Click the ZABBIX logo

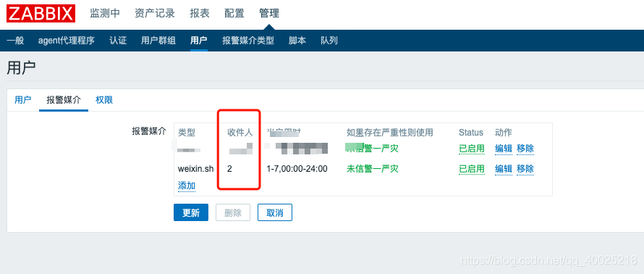(41, 13)
